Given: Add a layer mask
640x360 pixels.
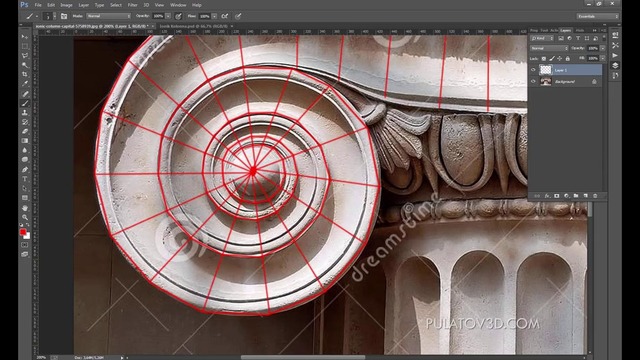Looking at the screenshot, I should (557, 196).
